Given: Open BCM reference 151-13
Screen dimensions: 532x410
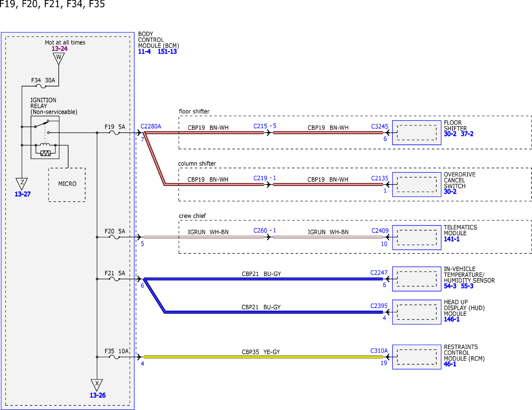Looking at the screenshot, I should [167, 51].
